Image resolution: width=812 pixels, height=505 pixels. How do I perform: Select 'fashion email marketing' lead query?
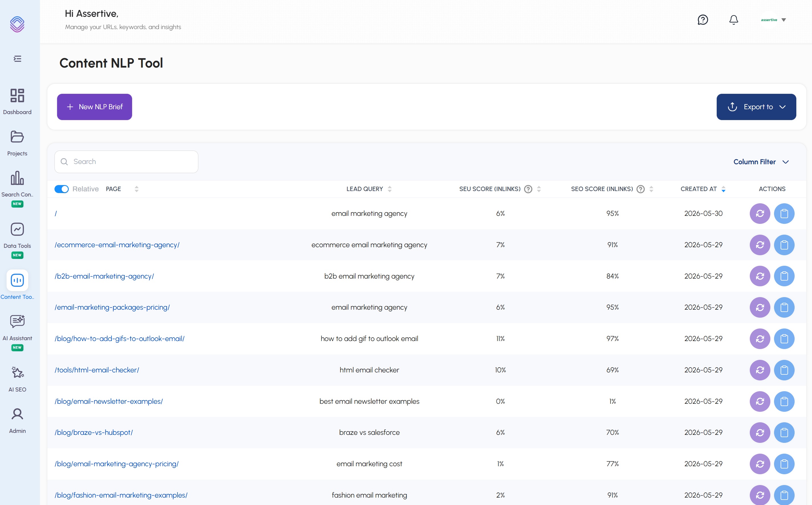pyautogui.click(x=369, y=495)
